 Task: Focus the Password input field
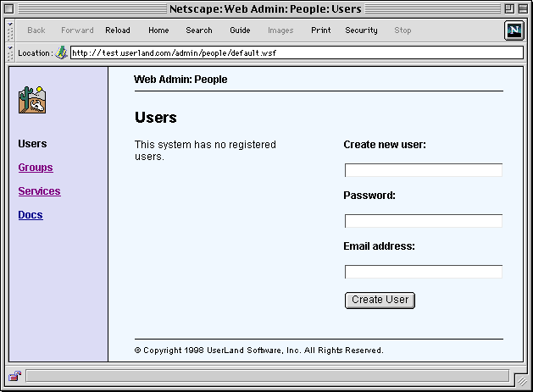[x=423, y=221]
